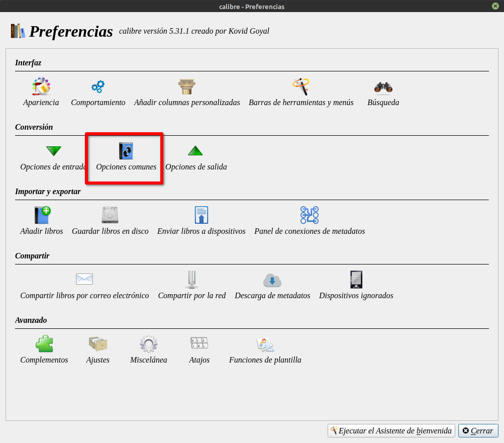Click the Búsqueda label text
Viewport: 504px width, 443px height.
(383, 103)
